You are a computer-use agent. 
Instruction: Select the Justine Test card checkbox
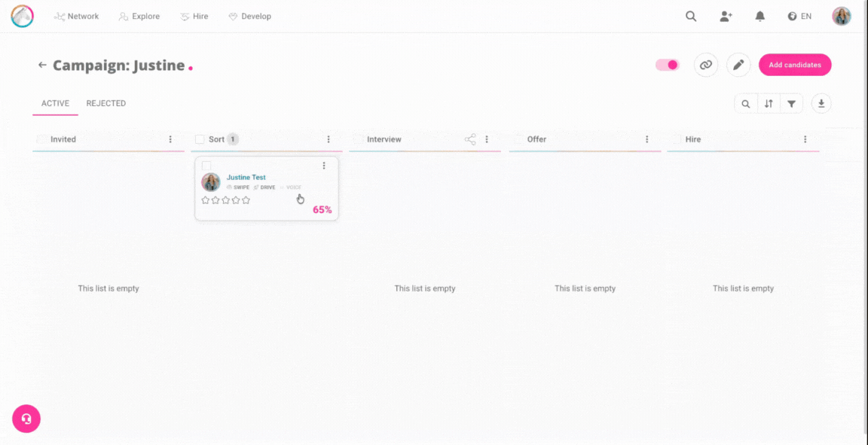[206, 166]
